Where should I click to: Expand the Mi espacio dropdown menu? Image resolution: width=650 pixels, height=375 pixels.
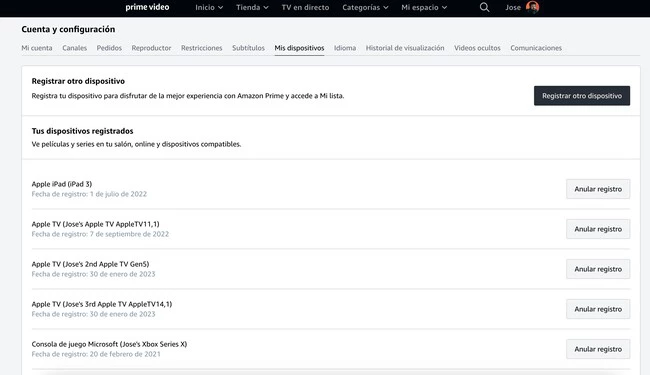click(x=424, y=7)
